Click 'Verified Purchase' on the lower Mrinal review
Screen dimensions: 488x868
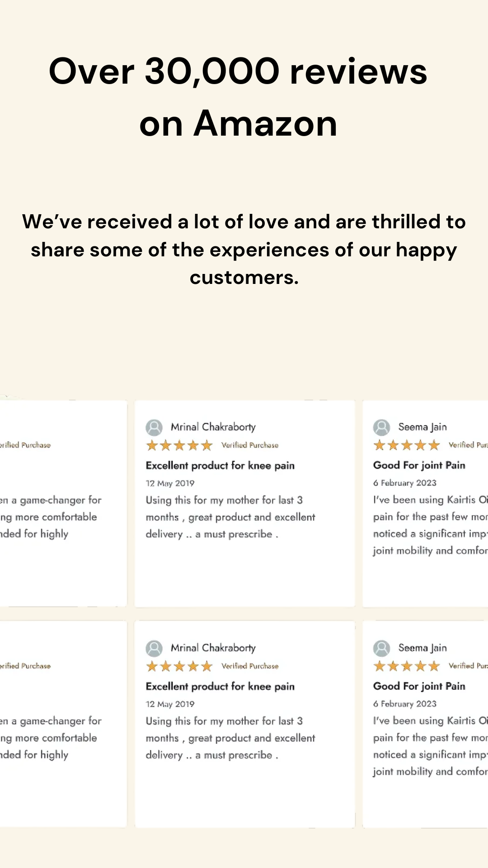[250, 666]
